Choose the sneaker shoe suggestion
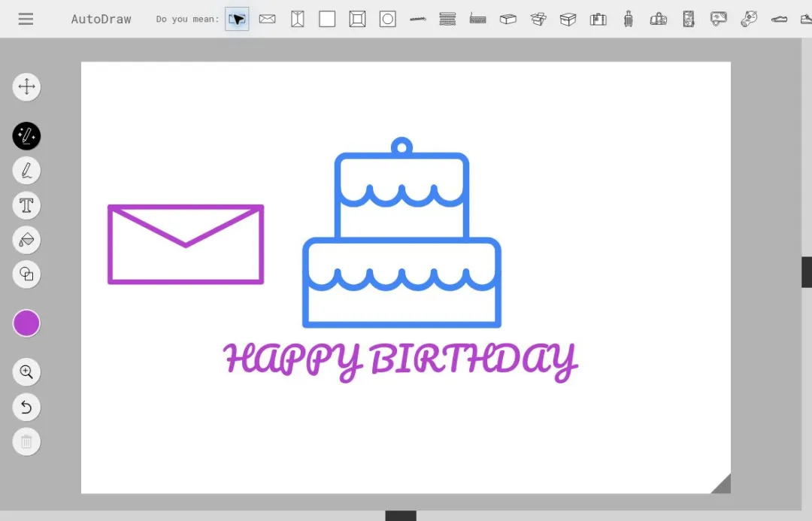 pos(779,19)
